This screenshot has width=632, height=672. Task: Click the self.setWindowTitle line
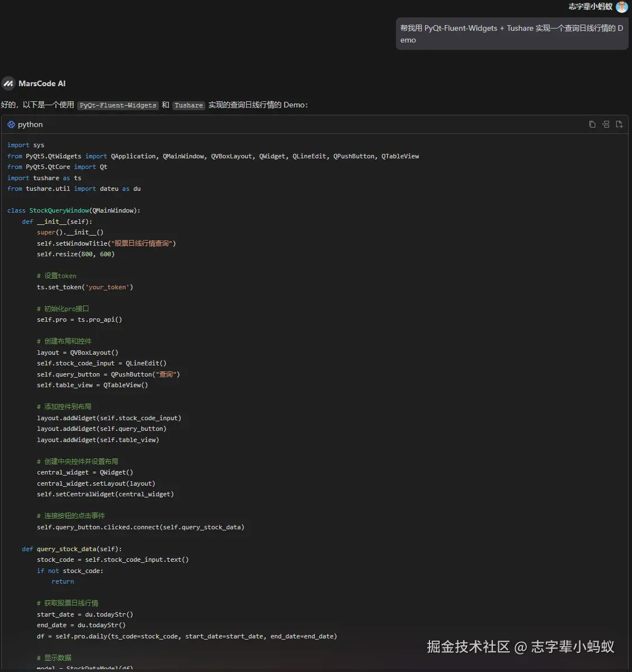(x=106, y=243)
